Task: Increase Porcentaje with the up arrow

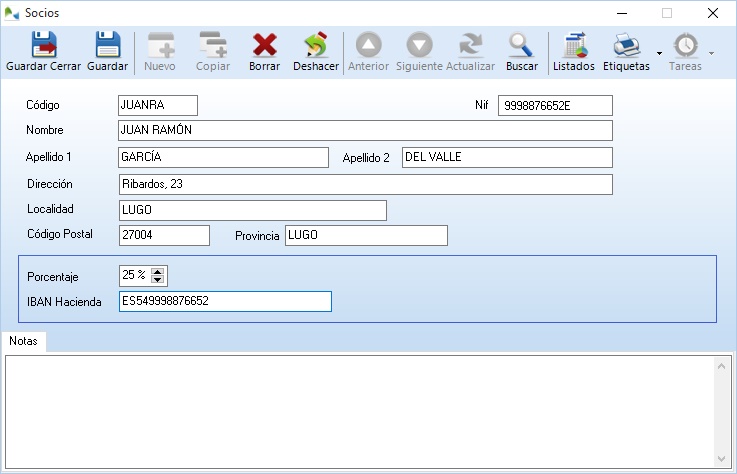Action: click(x=158, y=272)
